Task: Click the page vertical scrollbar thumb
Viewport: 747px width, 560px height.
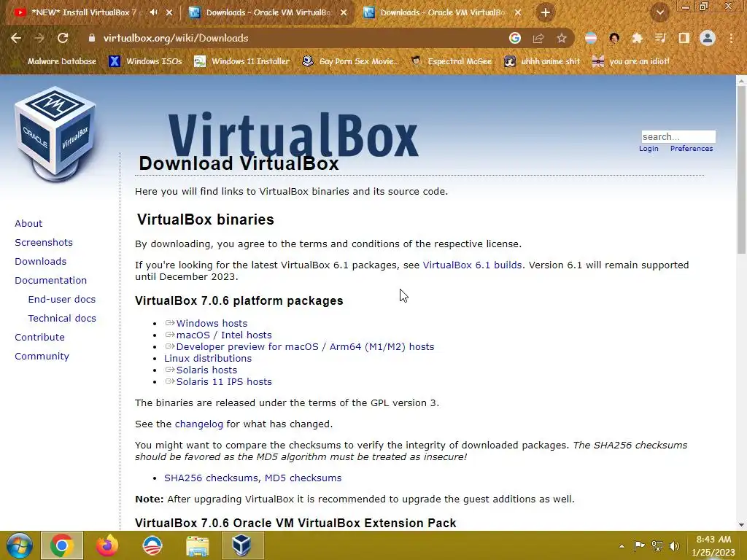Action: click(x=741, y=169)
